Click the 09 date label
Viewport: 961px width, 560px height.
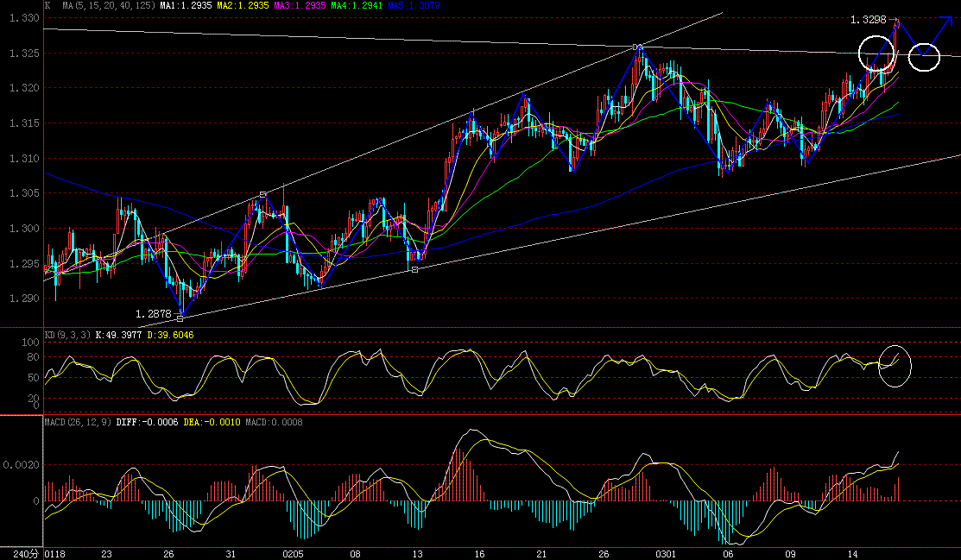pos(791,554)
